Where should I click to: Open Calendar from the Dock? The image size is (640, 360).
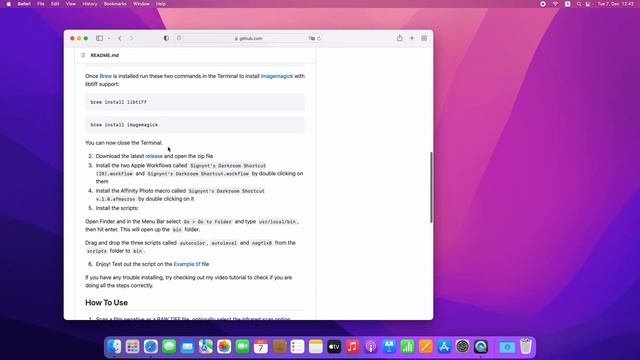click(x=261, y=347)
